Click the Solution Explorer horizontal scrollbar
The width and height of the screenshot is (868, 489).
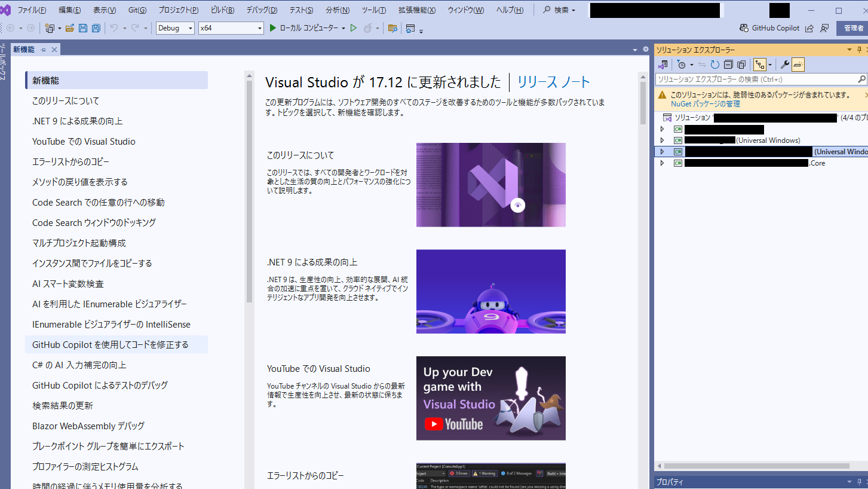(x=756, y=466)
